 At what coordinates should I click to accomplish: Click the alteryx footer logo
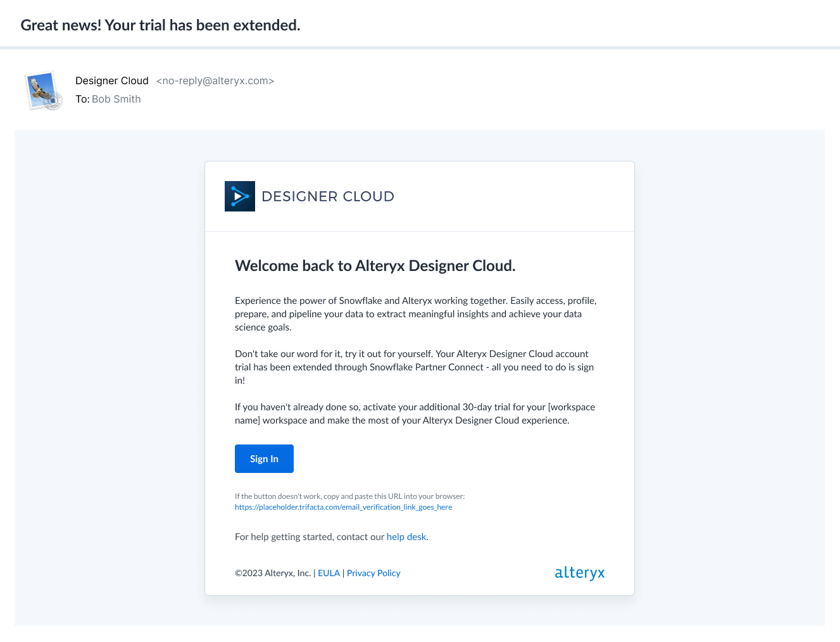pyautogui.click(x=580, y=573)
